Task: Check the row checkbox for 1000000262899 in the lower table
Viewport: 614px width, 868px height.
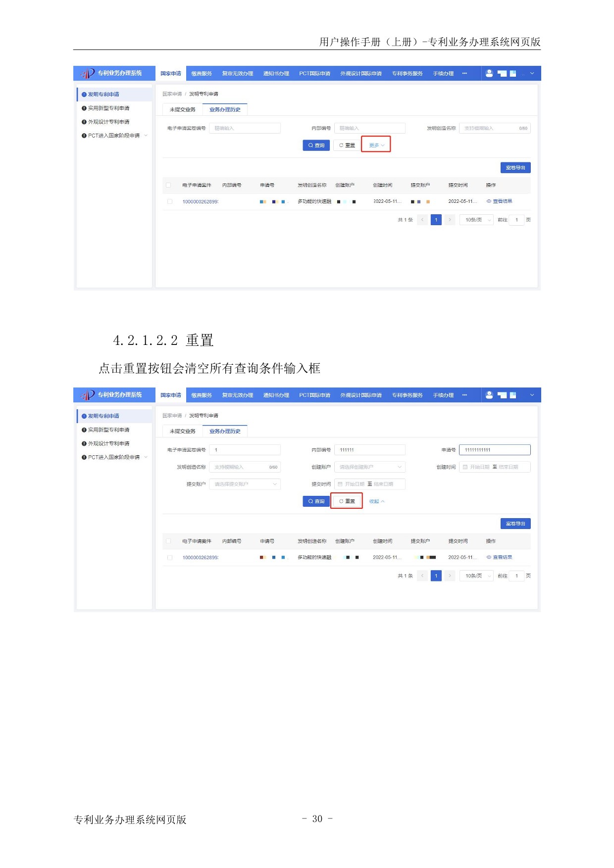Action: click(x=170, y=557)
